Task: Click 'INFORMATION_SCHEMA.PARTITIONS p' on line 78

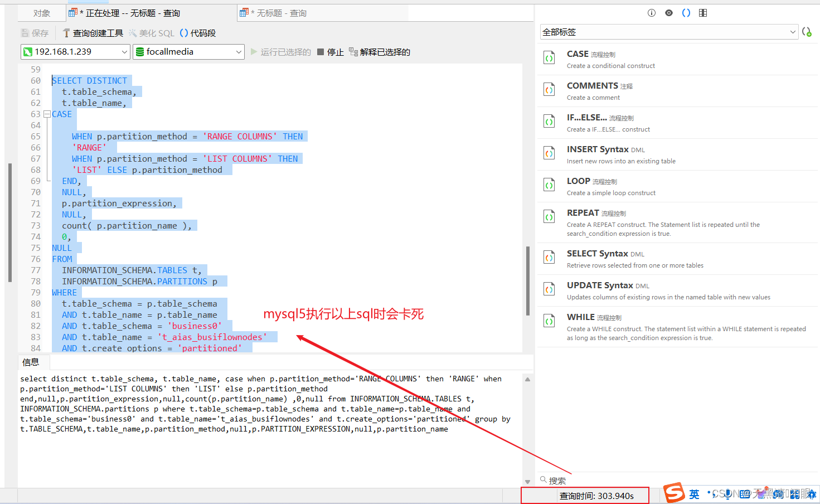Action: coord(140,282)
